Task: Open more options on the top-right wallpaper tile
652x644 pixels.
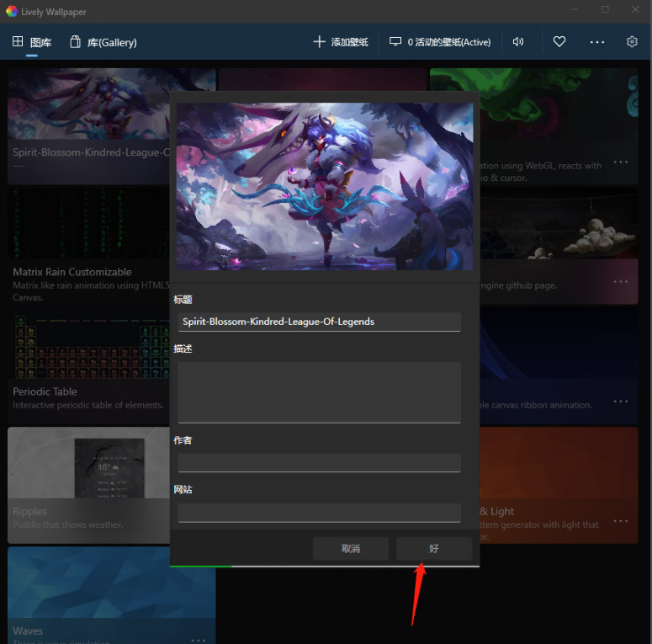Action: click(620, 162)
